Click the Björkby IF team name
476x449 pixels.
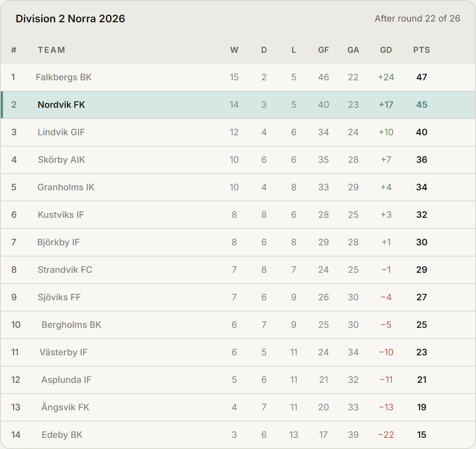pyautogui.click(x=58, y=242)
